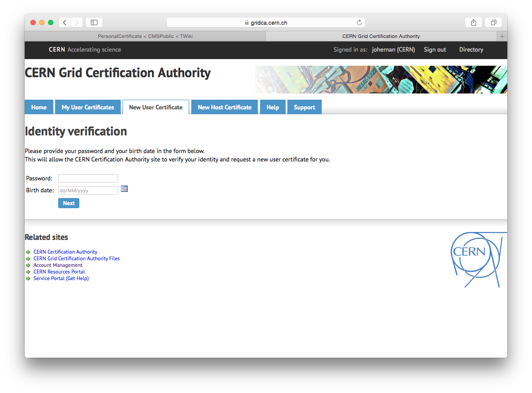
Task: Click CERN Accelerating science header link
Action: (x=85, y=49)
